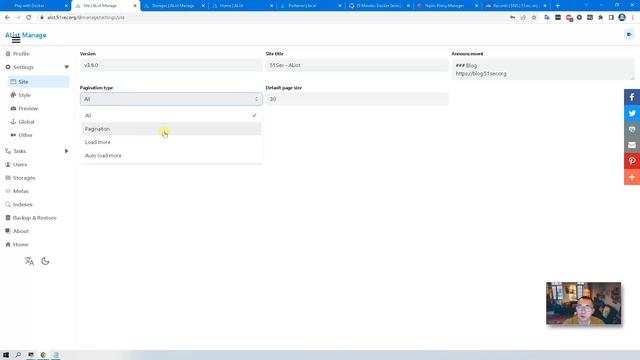
Task: Switch to Portainer browser tab
Action: click(x=311, y=6)
